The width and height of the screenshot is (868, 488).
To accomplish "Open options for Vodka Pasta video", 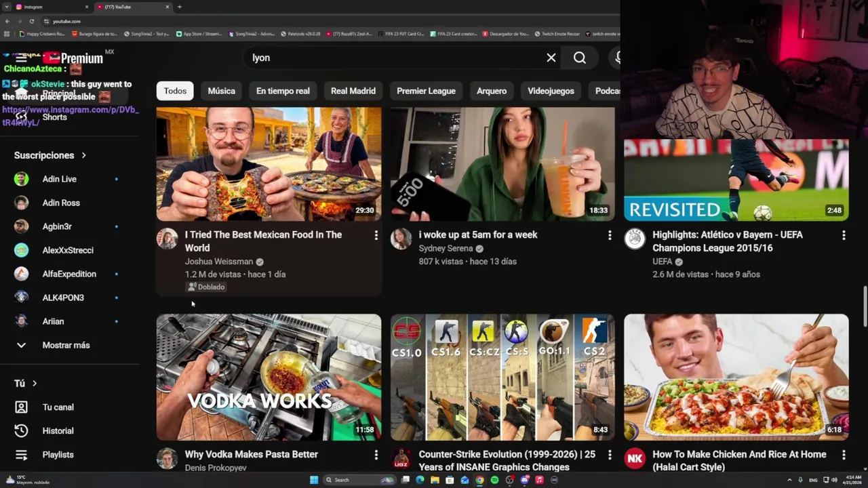I will (x=376, y=455).
